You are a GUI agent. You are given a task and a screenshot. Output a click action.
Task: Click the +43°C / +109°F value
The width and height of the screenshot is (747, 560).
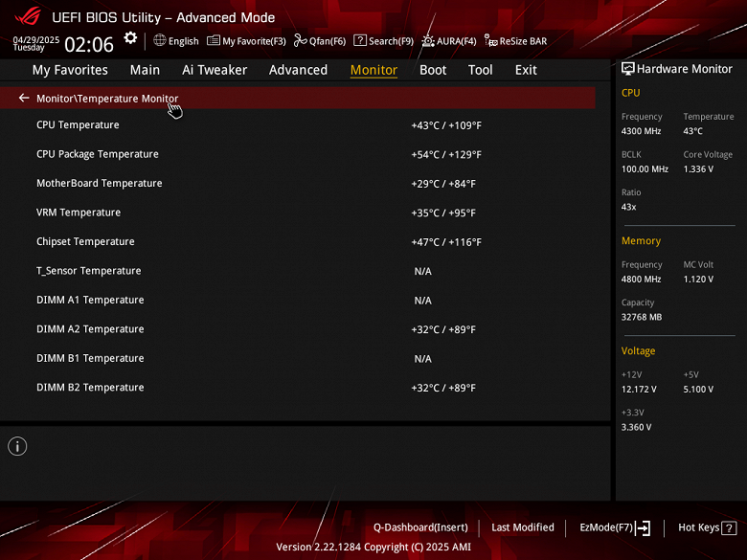pos(446,125)
